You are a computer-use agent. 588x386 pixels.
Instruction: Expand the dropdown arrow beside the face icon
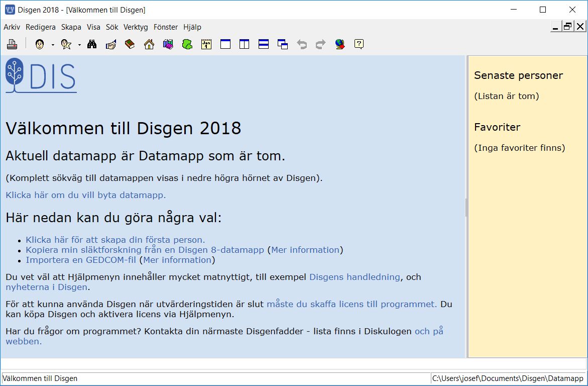(53, 45)
